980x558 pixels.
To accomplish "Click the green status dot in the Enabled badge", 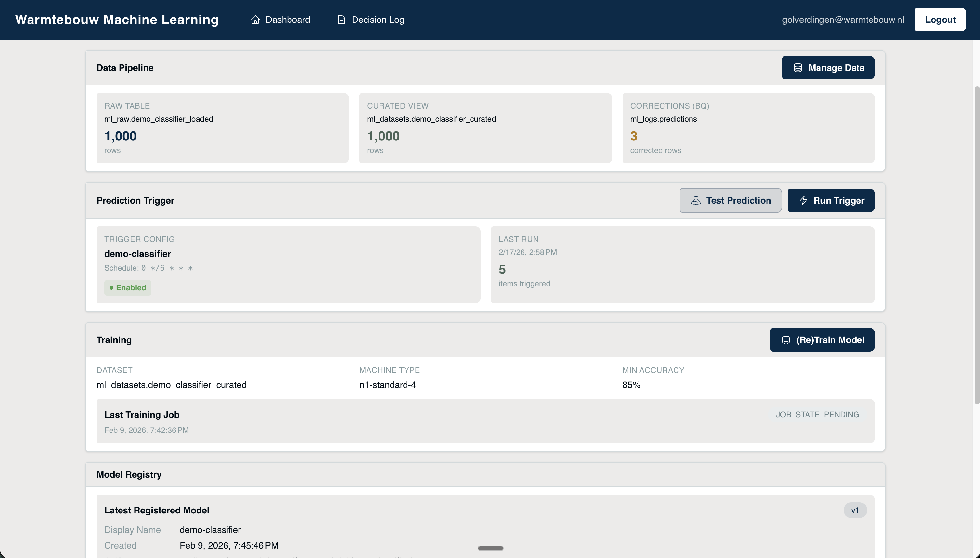I will coord(111,287).
